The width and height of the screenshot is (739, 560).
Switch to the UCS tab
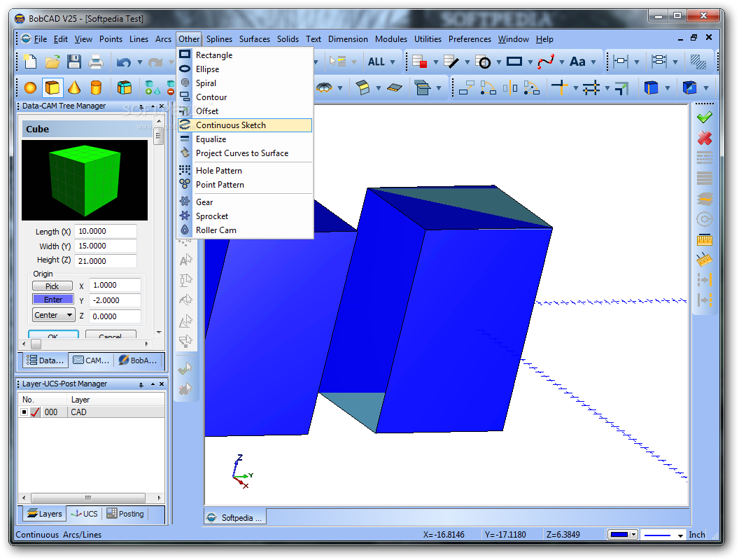[x=85, y=514]
